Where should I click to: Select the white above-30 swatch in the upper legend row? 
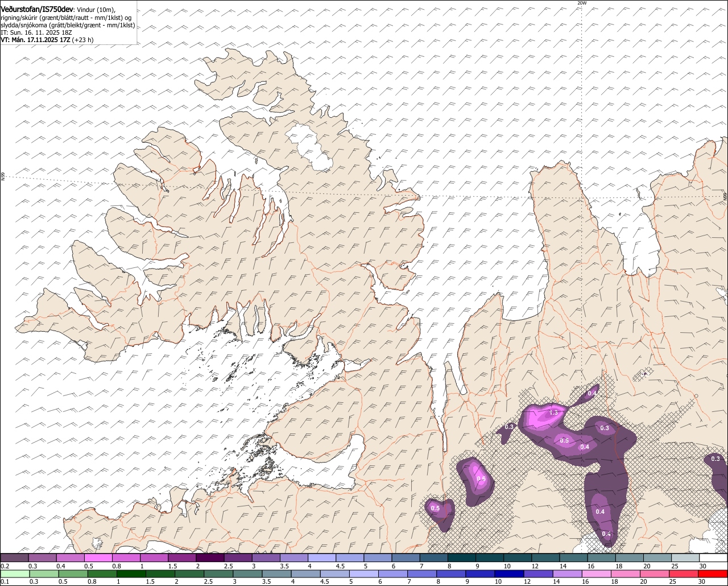click(x=713, y=558)
